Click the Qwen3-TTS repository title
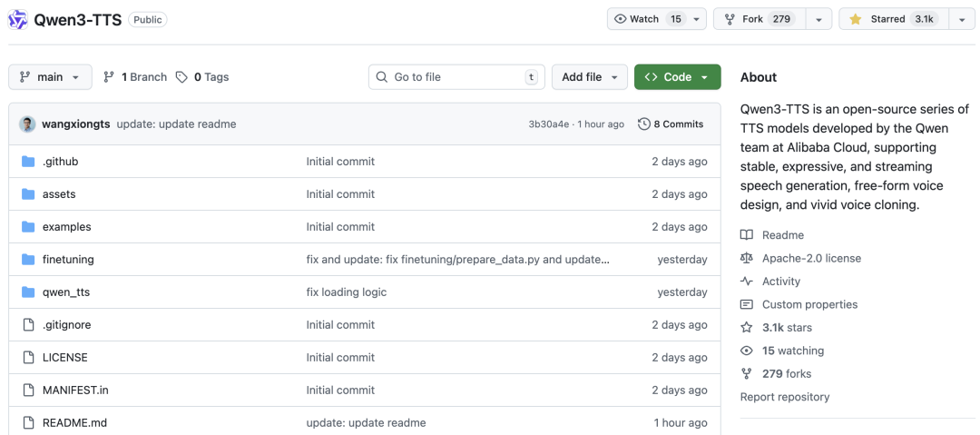The width and height of the screenshot is (980, 435). (x=77, y=20)
